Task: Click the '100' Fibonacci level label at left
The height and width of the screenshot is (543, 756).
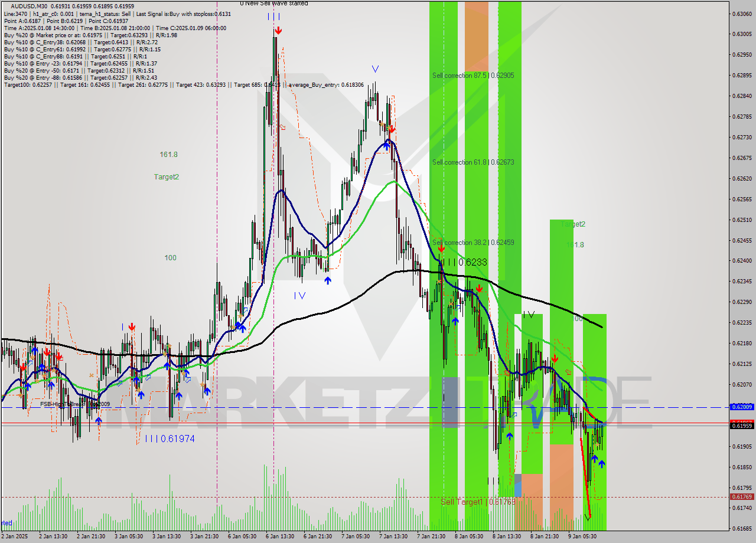Action: point(171,258)
